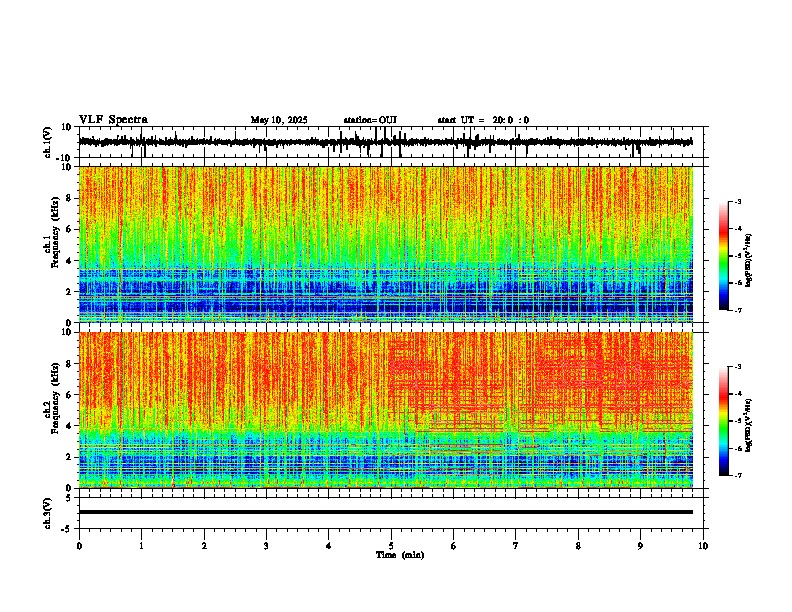Click the "3" tick on the time axis

coord(266,546)
